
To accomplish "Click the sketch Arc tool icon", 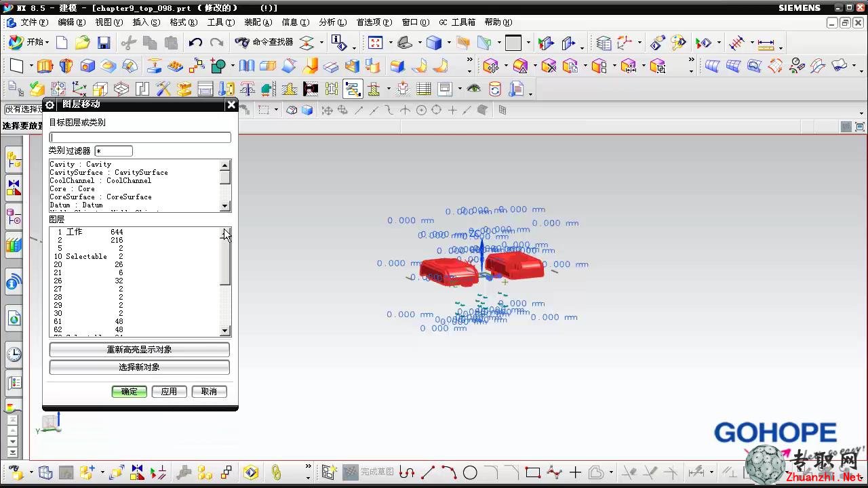I will point(449,472).
